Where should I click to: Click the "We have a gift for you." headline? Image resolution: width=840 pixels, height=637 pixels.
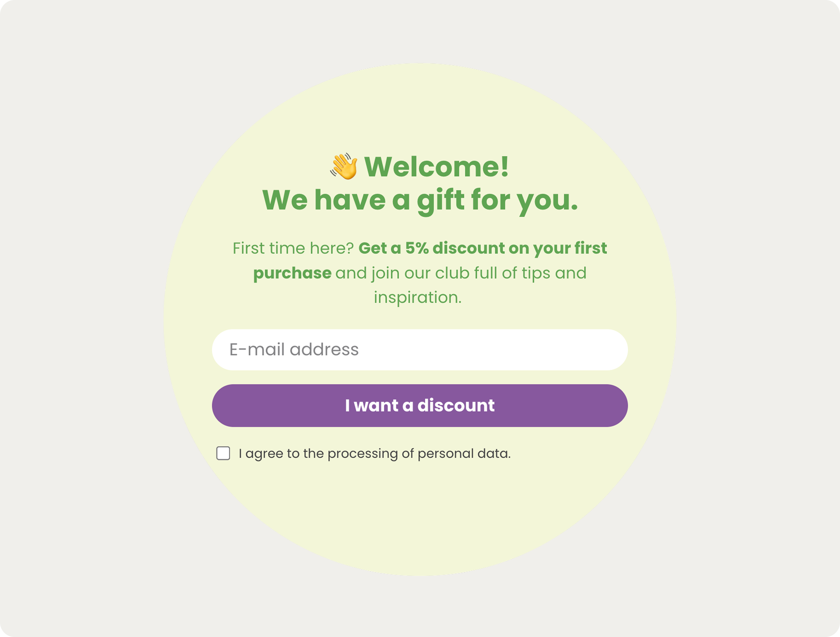420,200
